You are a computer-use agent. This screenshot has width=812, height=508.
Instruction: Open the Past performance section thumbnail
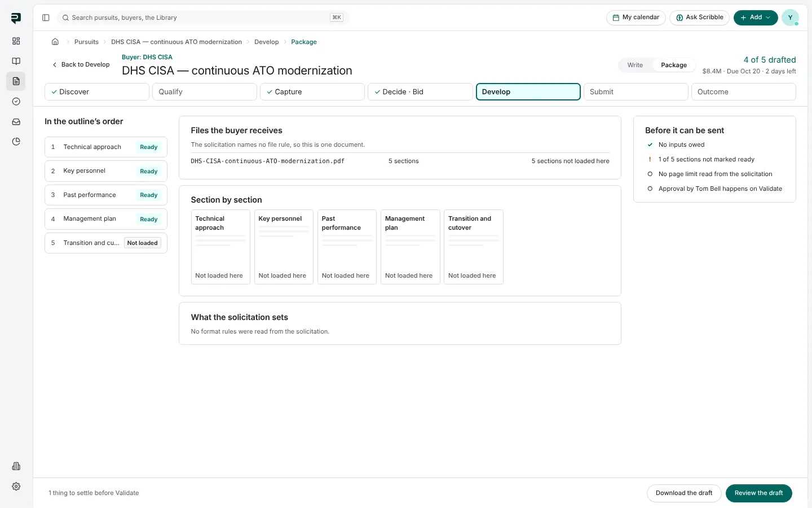click(x=347, y=247)
